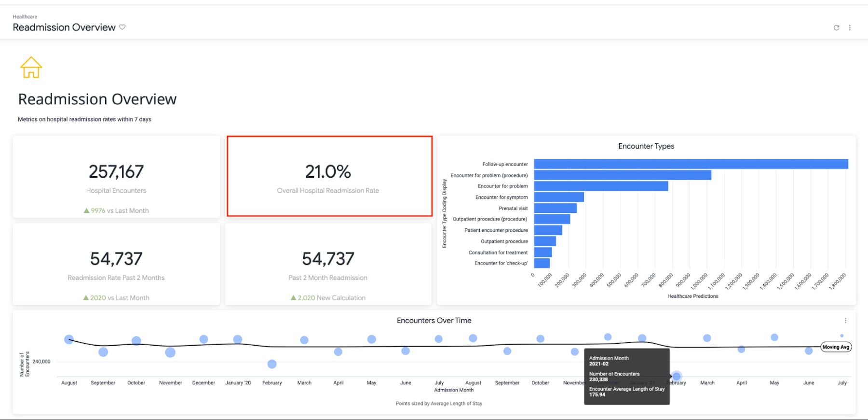Click the Healthcare folder breadcrumb

(25, 16)
